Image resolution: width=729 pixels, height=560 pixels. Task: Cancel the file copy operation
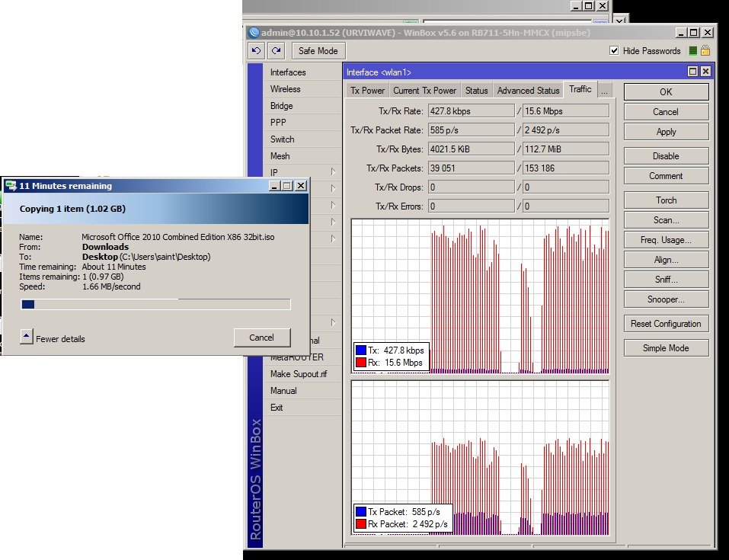coord(261,338)
